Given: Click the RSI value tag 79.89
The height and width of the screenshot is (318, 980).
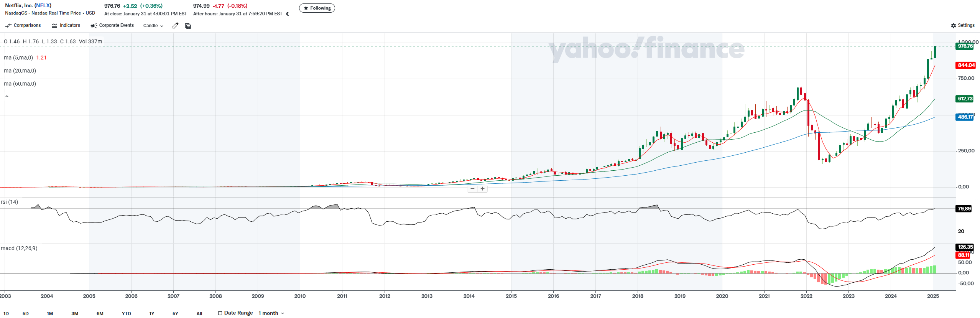Looking at the screenshot, I should [x=964, y=209].
